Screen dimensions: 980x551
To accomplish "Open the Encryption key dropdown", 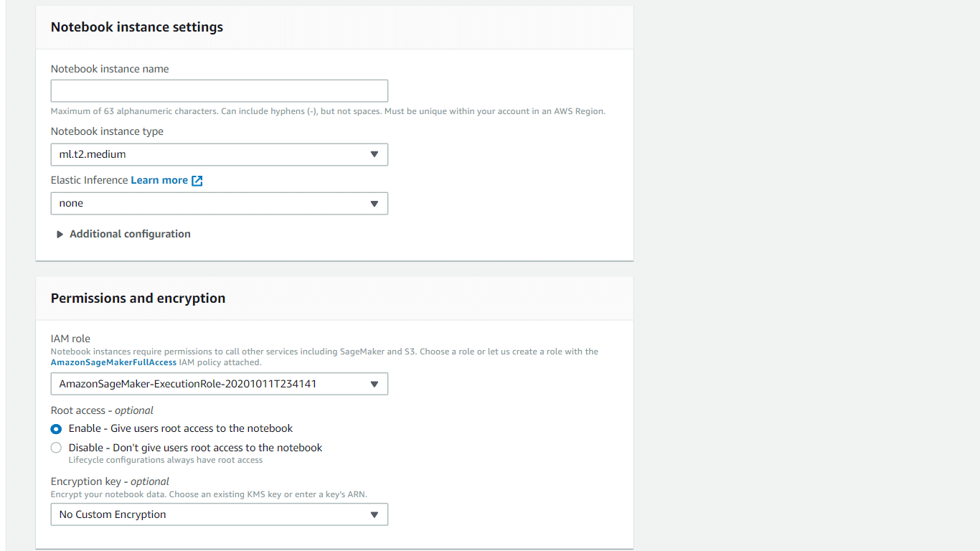I will [219, 514].
